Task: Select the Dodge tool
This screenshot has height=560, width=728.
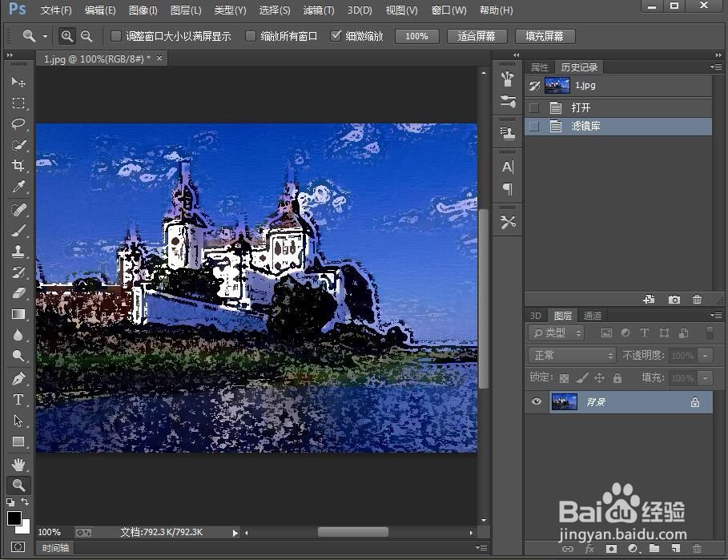Action: pyautogui.click(x=18, y=356)
